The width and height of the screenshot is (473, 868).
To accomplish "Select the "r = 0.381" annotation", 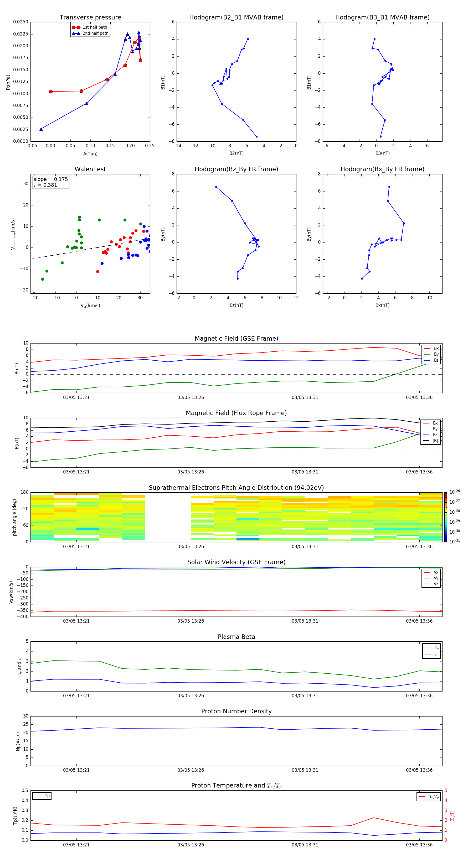I will [45, 185].
